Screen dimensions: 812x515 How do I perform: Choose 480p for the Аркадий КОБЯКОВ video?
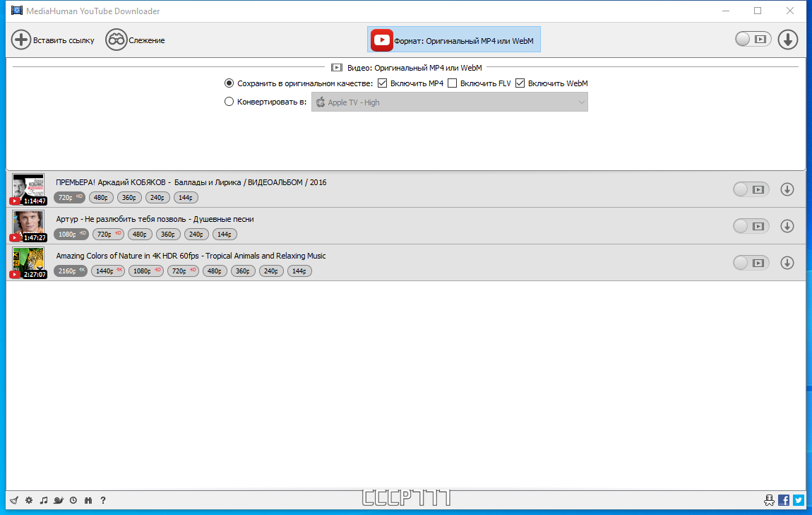pos(101,197)
